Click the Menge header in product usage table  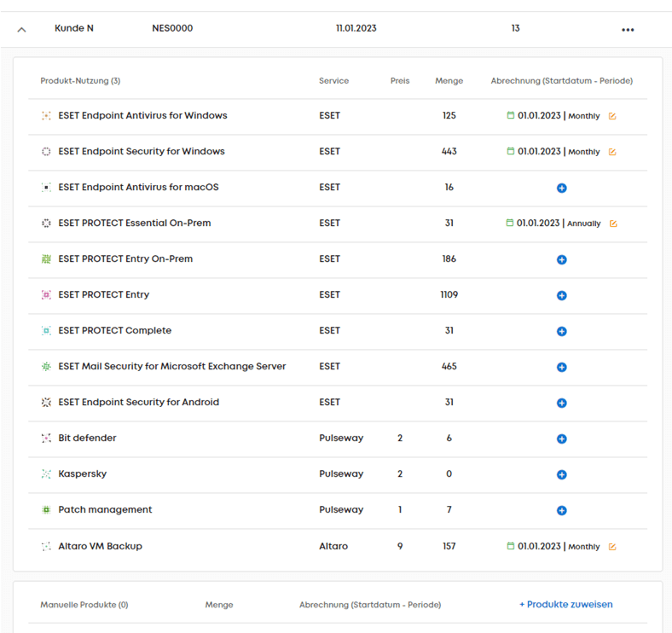pyautogui.click(x=449, y=81)
